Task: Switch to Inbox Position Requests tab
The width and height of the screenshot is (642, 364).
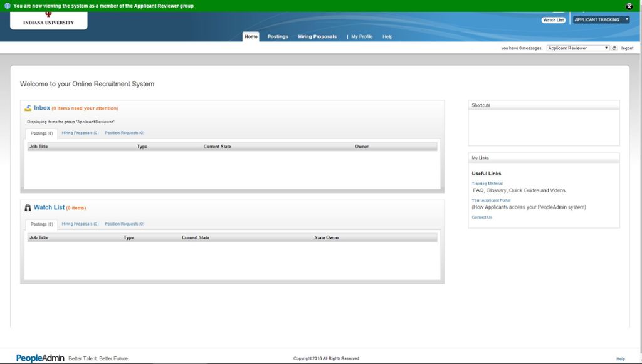Action: click(x=125, y=133)
